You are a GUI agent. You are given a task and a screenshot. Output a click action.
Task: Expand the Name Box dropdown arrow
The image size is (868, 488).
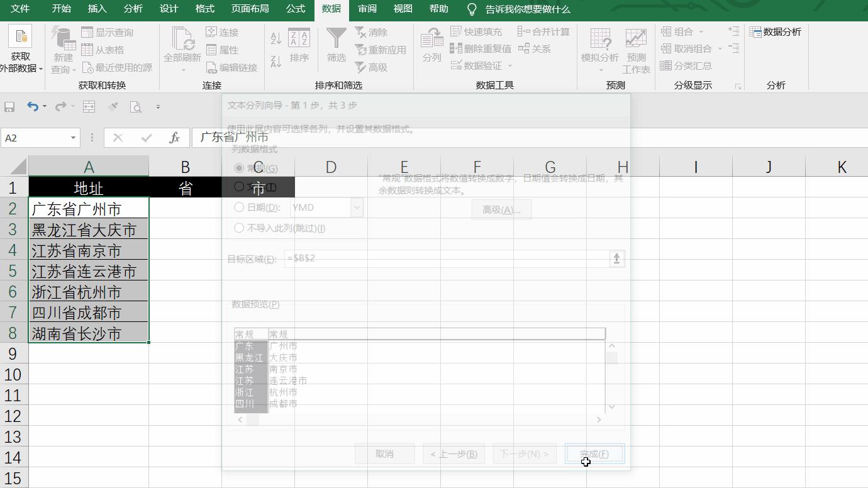tap(74, 138)
